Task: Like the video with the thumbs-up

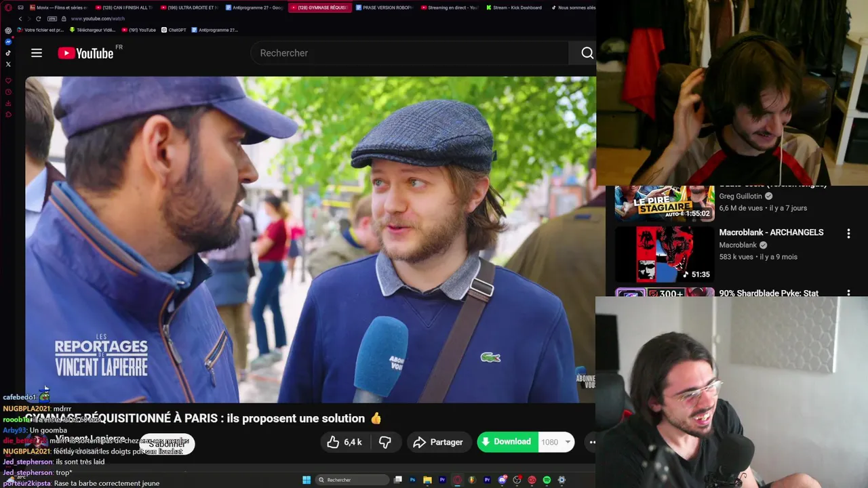Action: (344, 442)
